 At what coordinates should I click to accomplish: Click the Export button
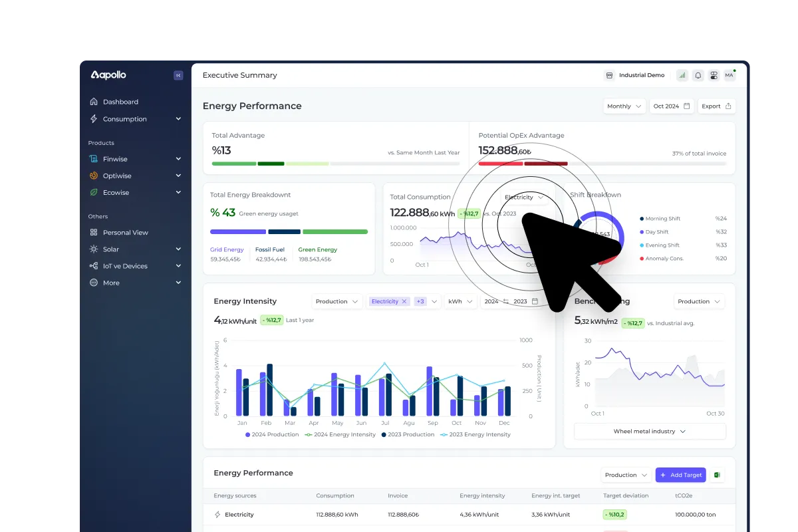tap(716, 106)
